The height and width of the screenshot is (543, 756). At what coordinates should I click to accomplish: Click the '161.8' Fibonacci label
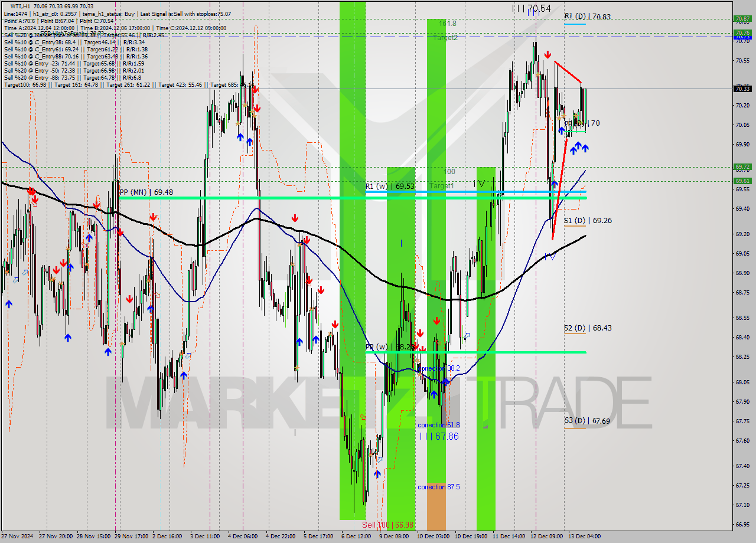[447, 23]
